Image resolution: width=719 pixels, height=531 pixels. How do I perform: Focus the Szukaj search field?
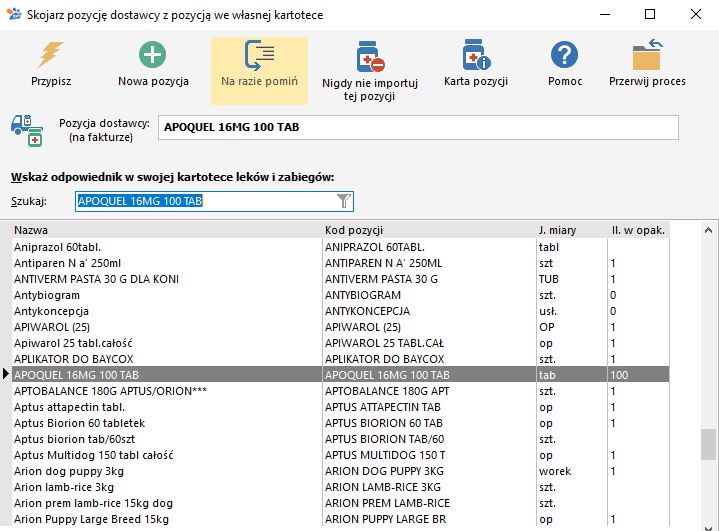tap(214, 201)
